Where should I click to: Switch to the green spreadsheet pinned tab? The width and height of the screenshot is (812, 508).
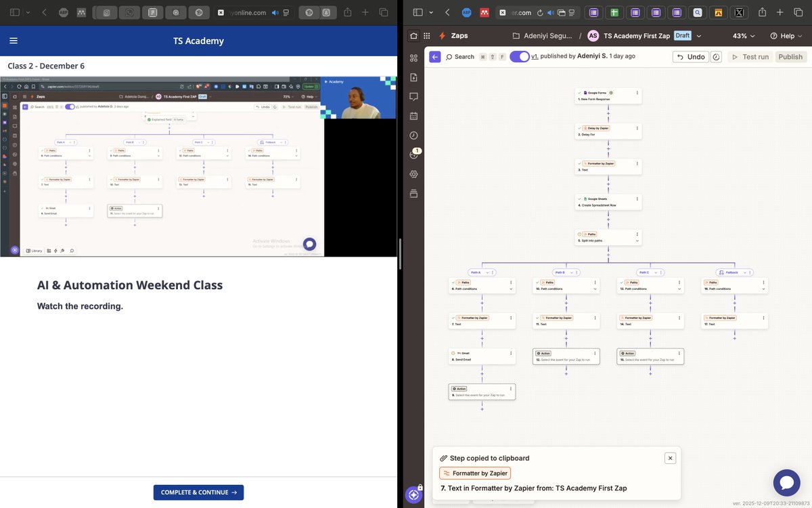pyautogui.click(x=614, y=12)
